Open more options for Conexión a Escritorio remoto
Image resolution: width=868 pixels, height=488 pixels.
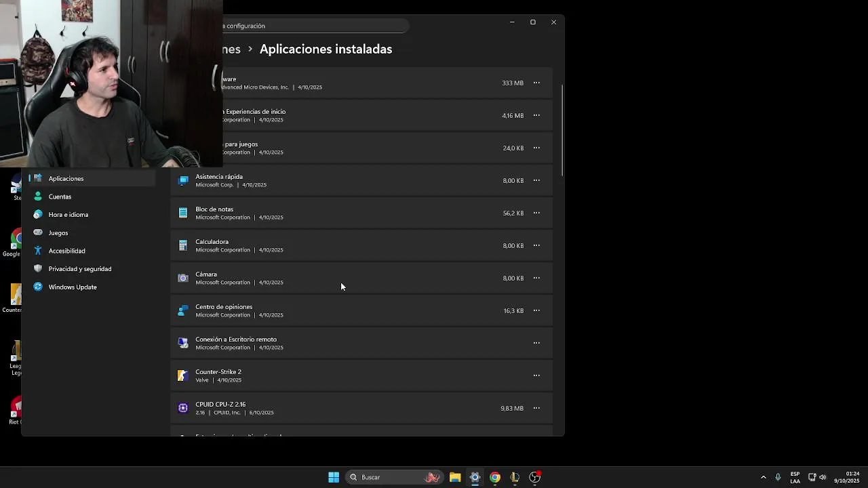tap(536, 343)
